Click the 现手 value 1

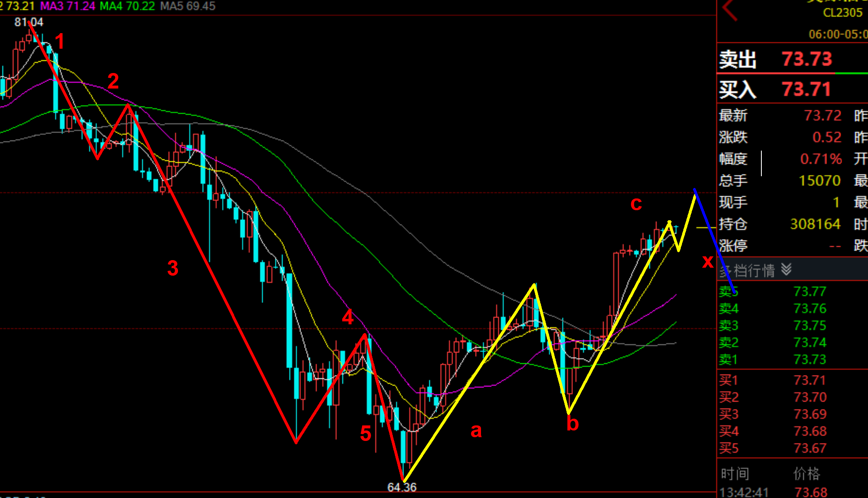836,203
